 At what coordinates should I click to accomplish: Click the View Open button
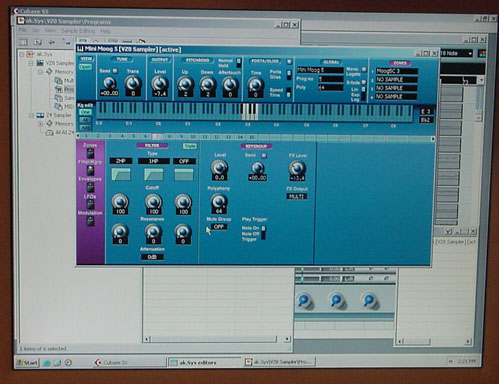tap(85, 67)
